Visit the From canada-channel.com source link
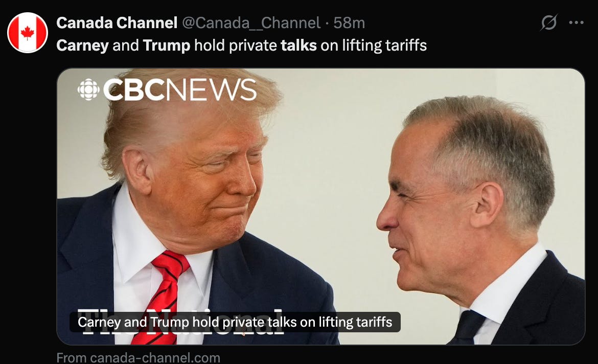598x364 pixels. point(139,358)
